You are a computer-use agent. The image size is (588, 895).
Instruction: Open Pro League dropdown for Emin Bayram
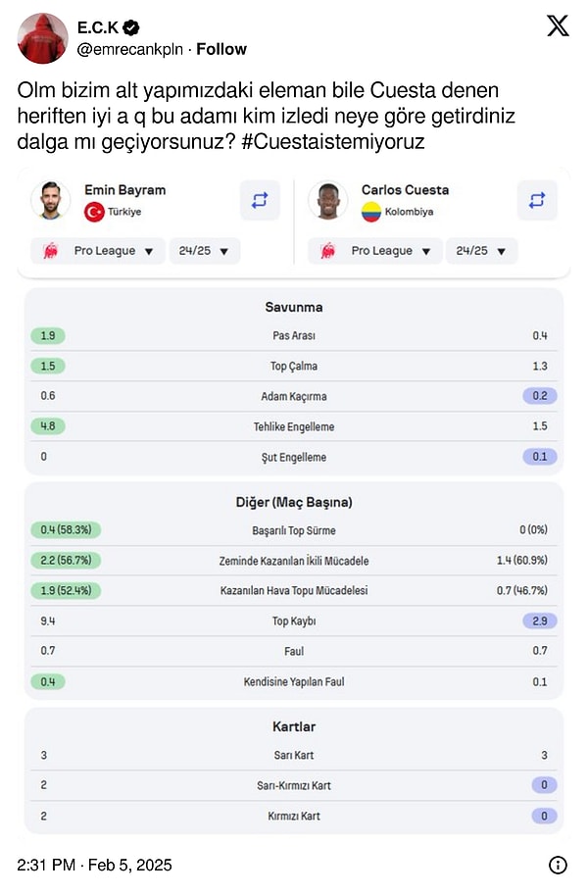pyautogui.click(x=98, y=251)
